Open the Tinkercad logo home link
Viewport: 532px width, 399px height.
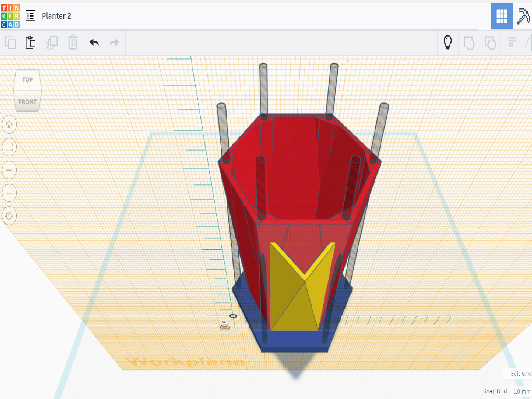tap(10, 16)
